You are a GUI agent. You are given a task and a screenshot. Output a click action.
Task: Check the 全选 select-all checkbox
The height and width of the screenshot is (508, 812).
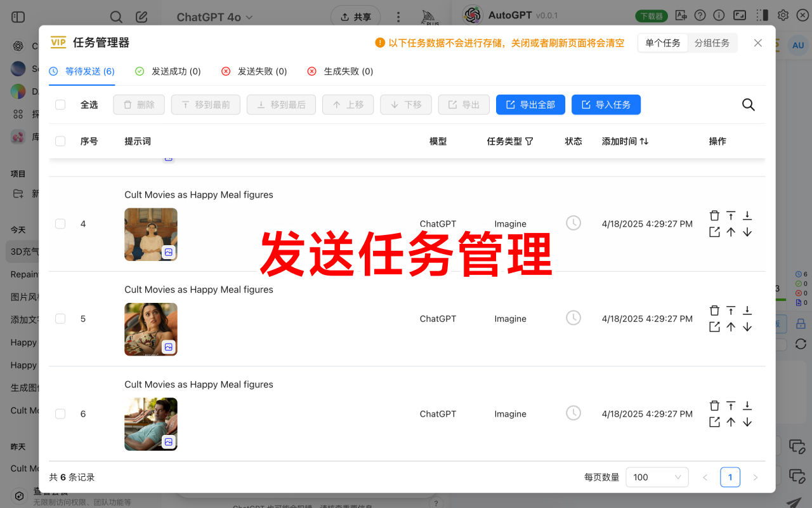(60, 104)
